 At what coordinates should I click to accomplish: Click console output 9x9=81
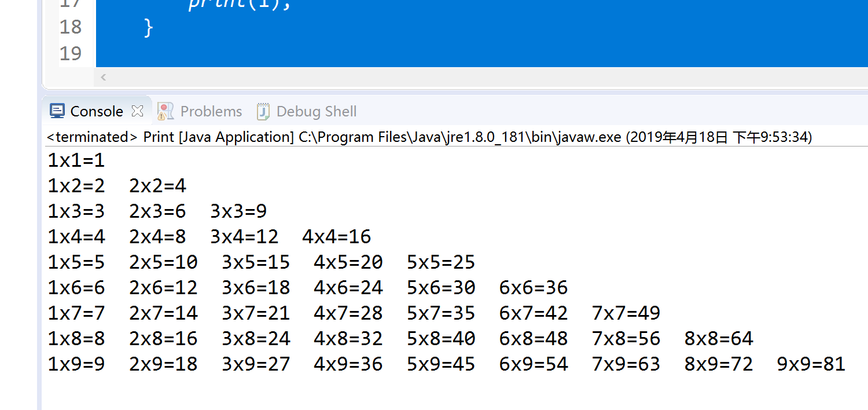[x=811, y=364]
